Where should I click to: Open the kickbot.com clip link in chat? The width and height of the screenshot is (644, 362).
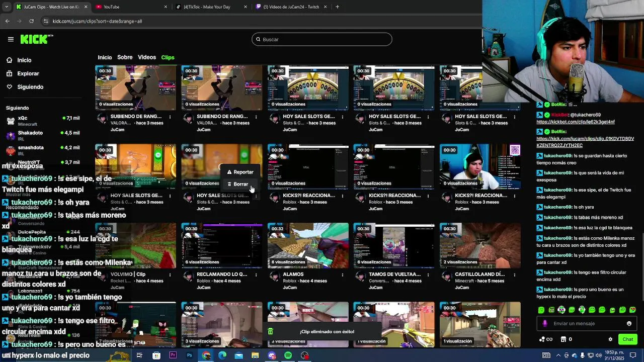coord(575,122)
